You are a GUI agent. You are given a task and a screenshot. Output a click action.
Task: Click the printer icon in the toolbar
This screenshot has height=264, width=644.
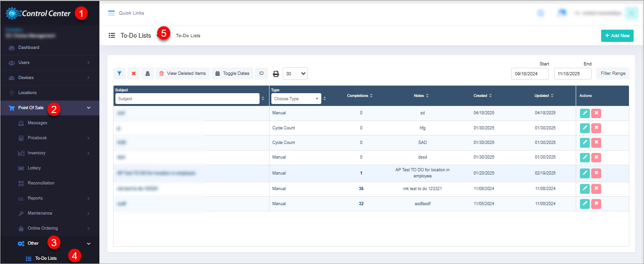[x=276, y=74]
